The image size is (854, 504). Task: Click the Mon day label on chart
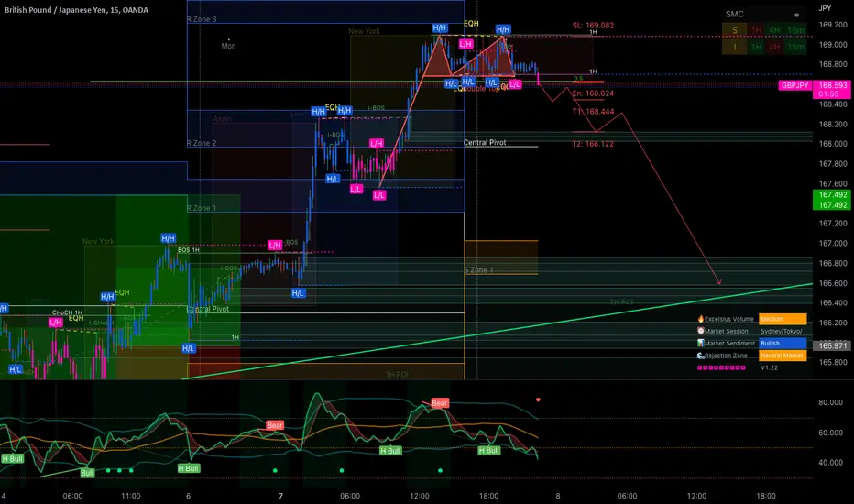point(229,46)
